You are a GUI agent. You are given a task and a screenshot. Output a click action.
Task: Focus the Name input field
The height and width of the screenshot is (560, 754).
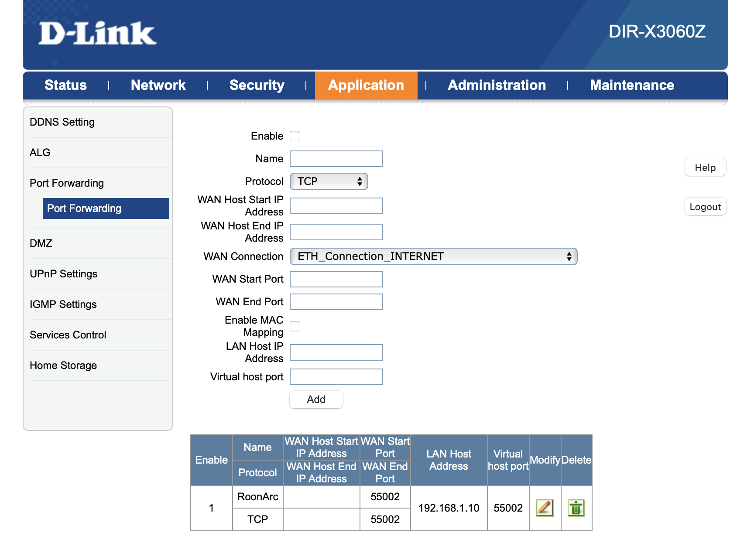click(x=336, y=159)
